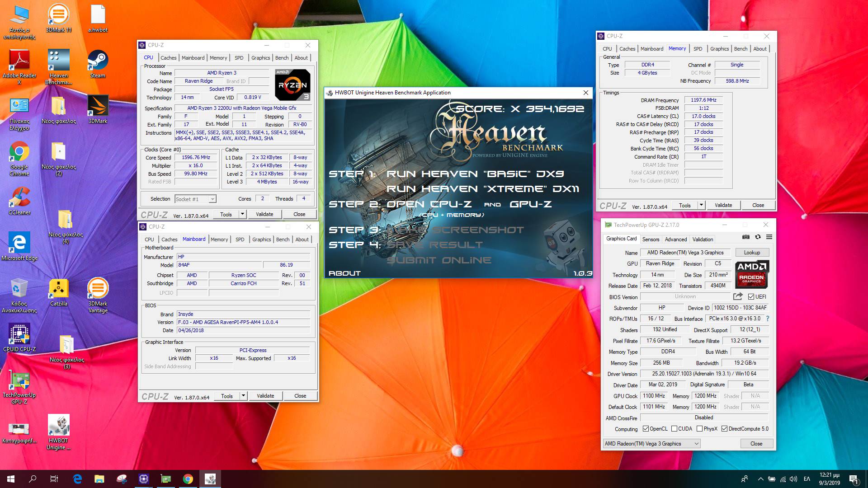Viewport: 868px width, 488px height.
Task: Open the recycle bin on the desktop
Action: click(19, 295)
